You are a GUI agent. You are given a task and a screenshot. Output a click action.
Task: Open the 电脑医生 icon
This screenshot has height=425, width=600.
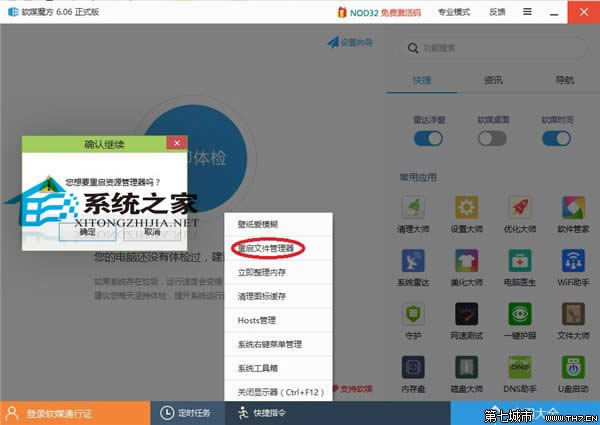[518, 260]
